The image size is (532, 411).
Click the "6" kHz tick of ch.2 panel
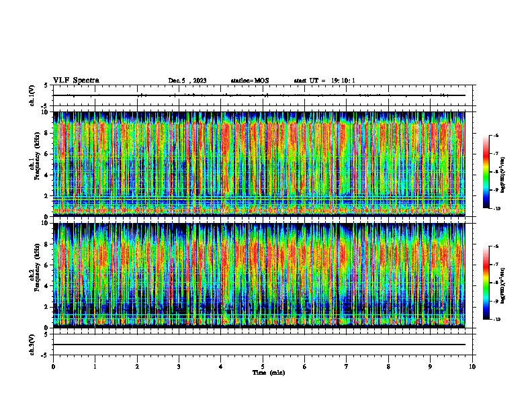(47, 265)
